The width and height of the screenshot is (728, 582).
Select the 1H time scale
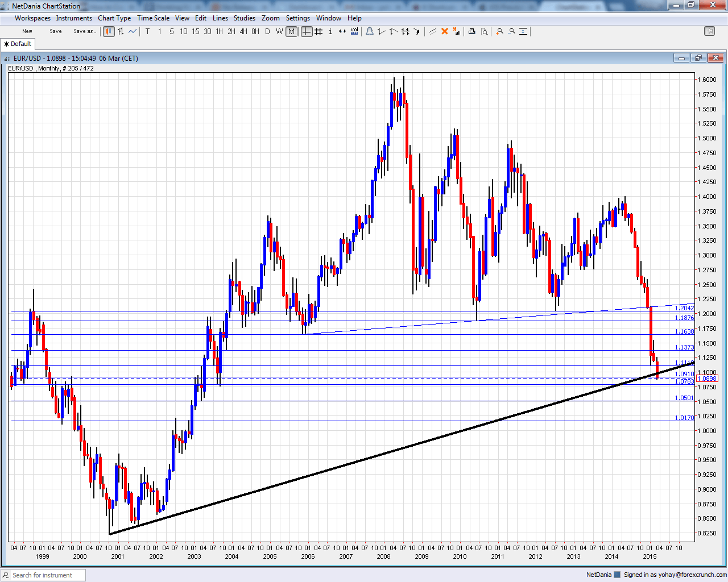pyautogui.click(x=220, y=31)
